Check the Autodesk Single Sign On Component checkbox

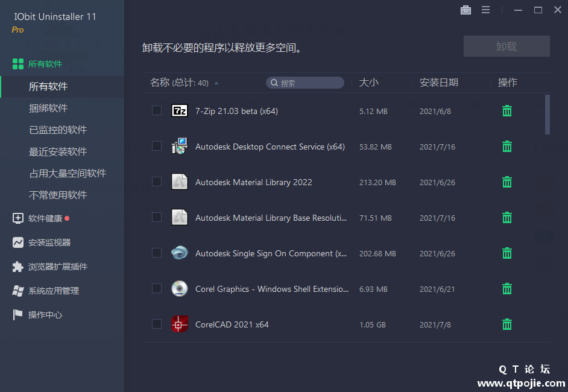(x=157, y=253)
